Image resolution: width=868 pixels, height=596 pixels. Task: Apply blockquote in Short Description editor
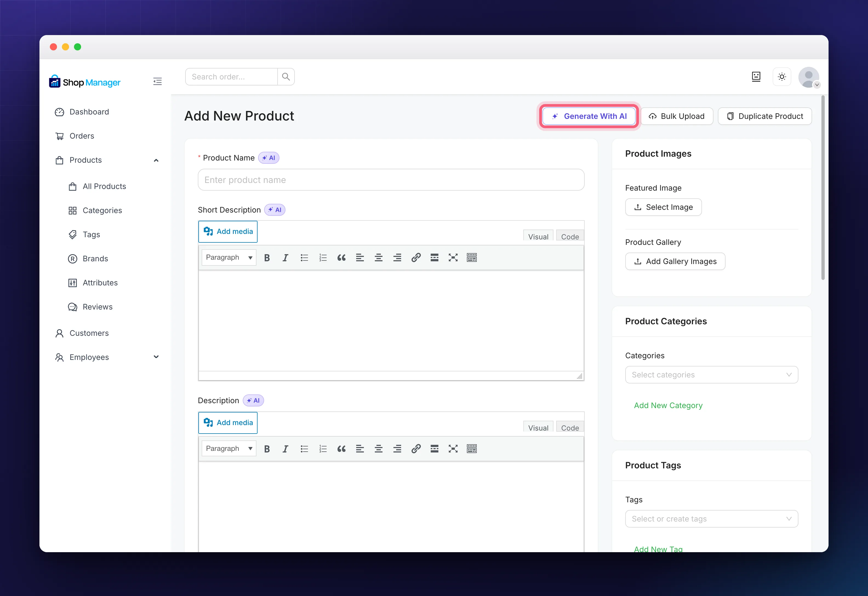[x=341, y=258]
